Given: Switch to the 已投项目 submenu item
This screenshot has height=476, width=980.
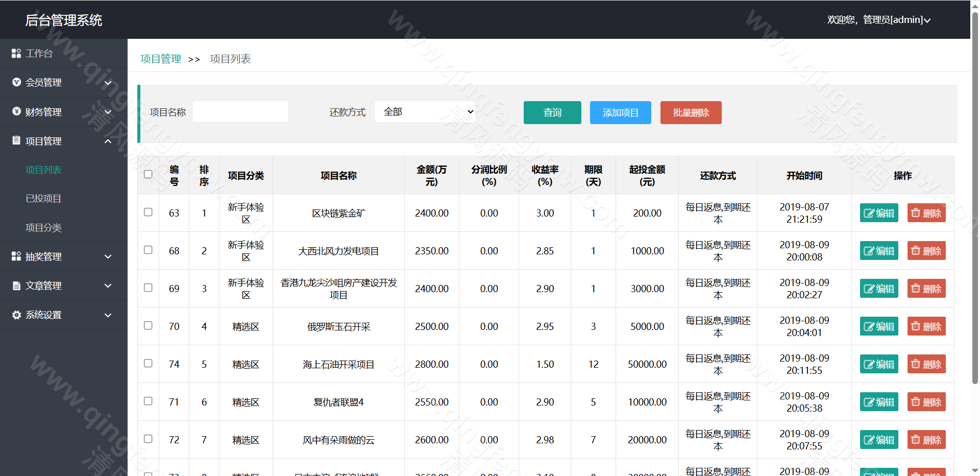Looking at the screenshot, I should tap(43, 199).
